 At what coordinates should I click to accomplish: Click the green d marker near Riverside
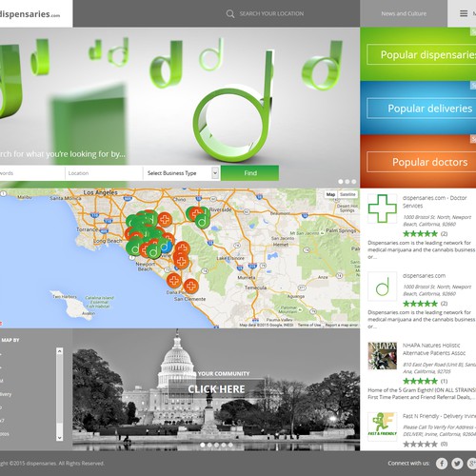pyautogui.click(x=202, y=221)
